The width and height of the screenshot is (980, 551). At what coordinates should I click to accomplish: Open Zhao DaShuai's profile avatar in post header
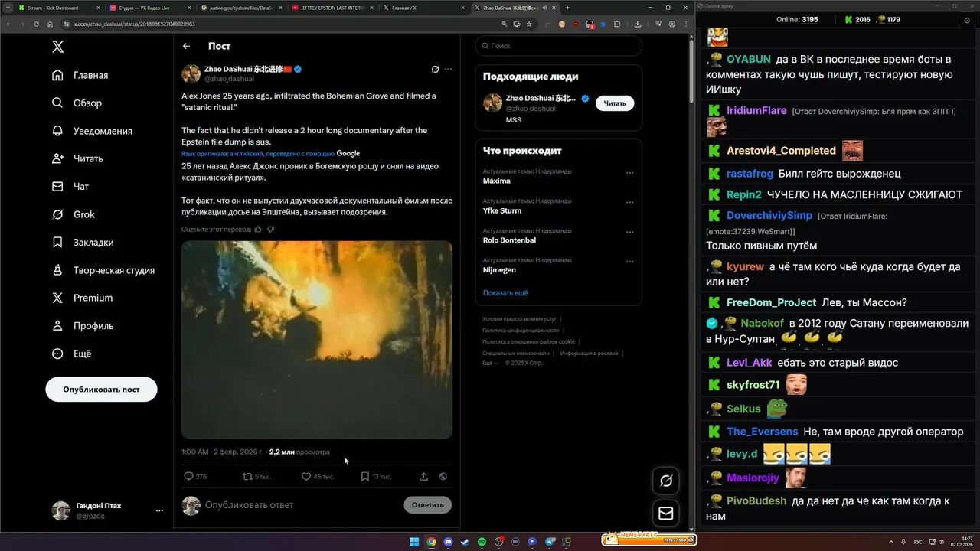191,73
